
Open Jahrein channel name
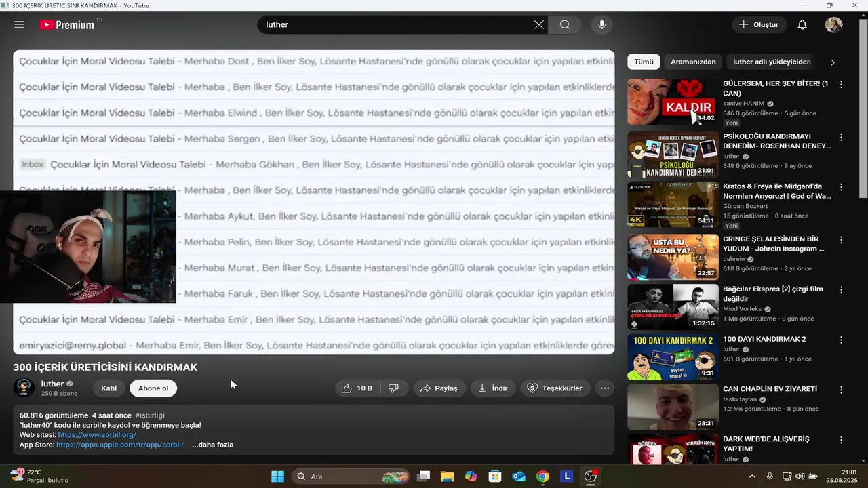734,259
